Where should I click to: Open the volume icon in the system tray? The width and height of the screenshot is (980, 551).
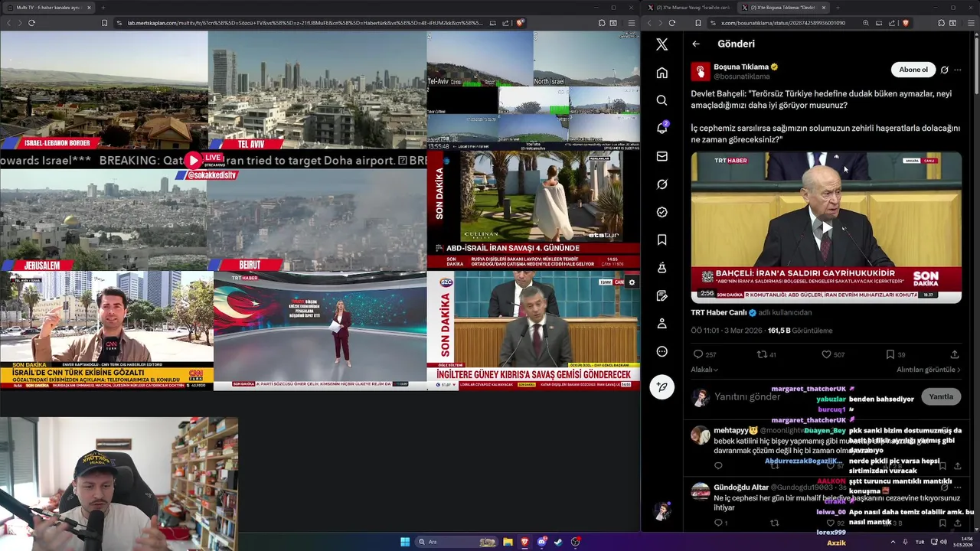click(944, 542)
